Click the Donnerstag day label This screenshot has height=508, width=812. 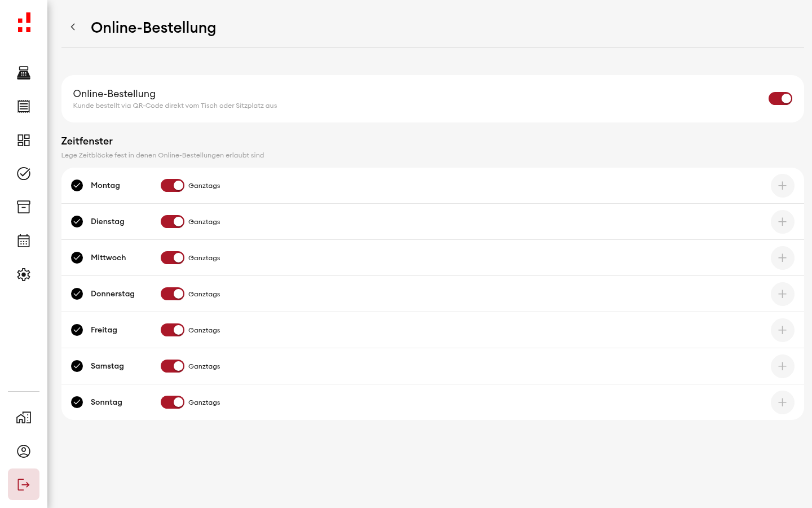coord(113,294)
